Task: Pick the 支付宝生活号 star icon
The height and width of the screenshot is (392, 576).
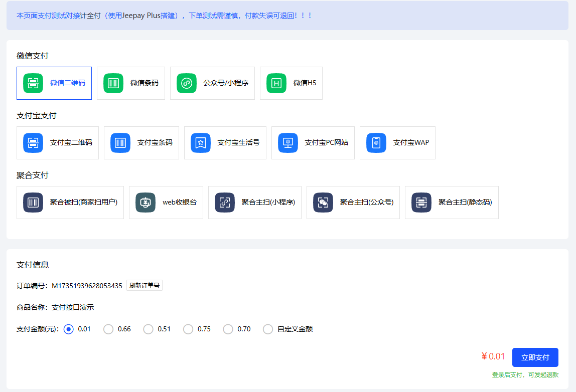Action: pos(201,143)
